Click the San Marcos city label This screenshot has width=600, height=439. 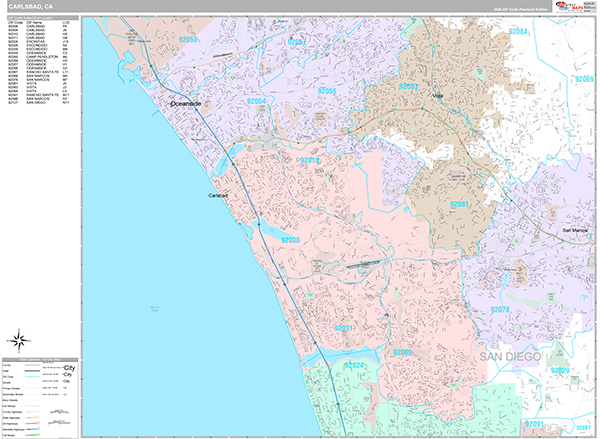coord(575,230)
